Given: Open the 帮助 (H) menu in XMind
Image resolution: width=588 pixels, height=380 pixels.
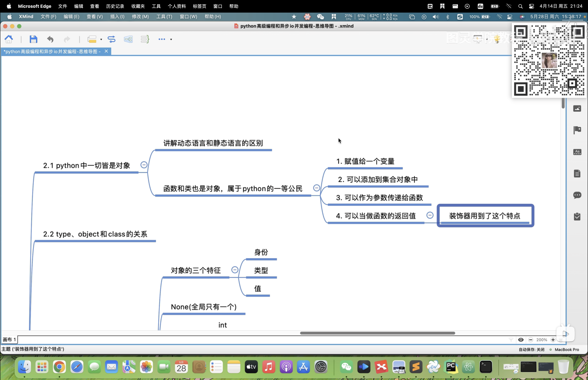Looking at the screenshot, I should pyautogui.click(x=213, y=16).
